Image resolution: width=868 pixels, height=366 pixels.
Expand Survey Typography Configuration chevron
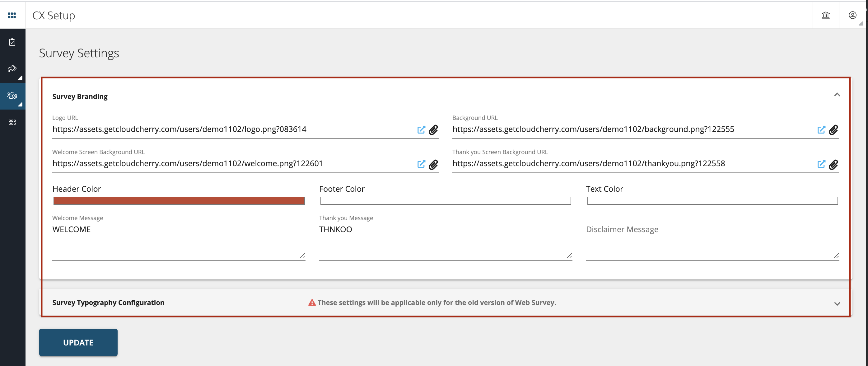pyautogui.click(x=837, y=304)
